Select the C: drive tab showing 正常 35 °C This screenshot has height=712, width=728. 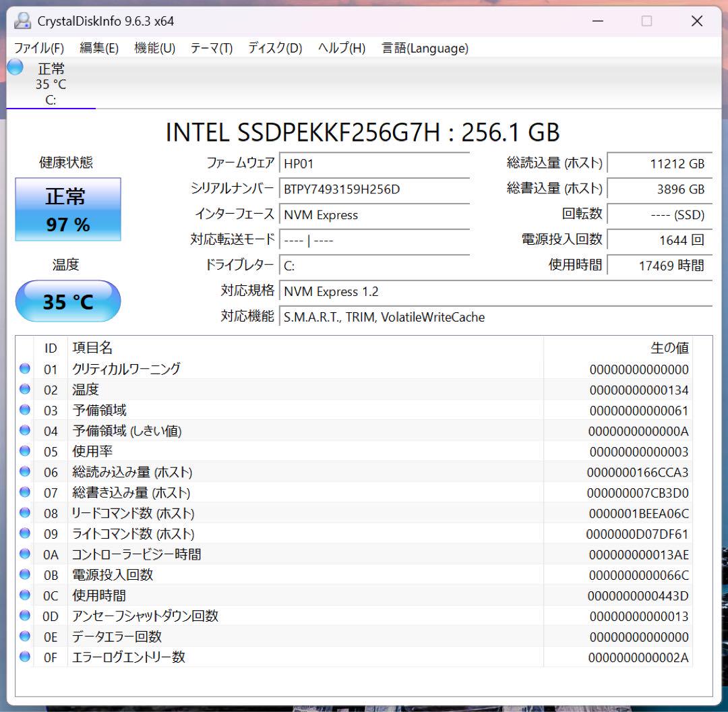pos(51,84)
